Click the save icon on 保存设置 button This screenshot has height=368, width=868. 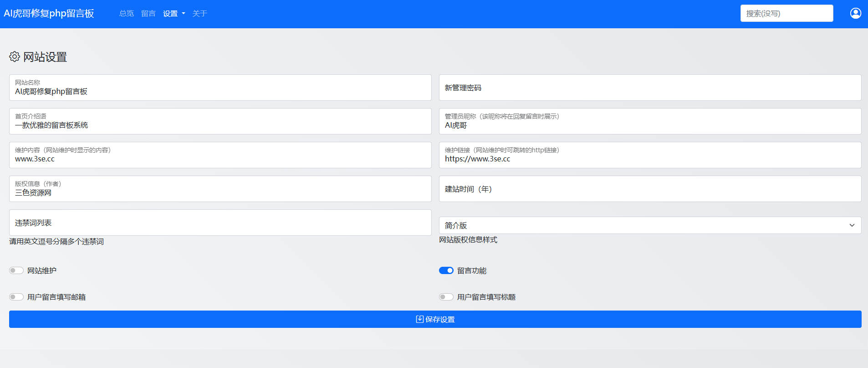tap(419, 319)
